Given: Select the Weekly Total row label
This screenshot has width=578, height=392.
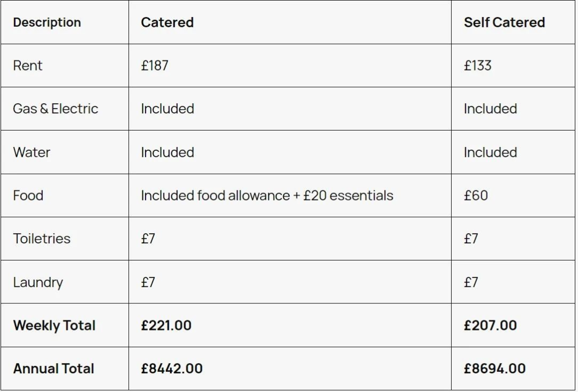Looking at the screenshot, I should coord(54,325).
